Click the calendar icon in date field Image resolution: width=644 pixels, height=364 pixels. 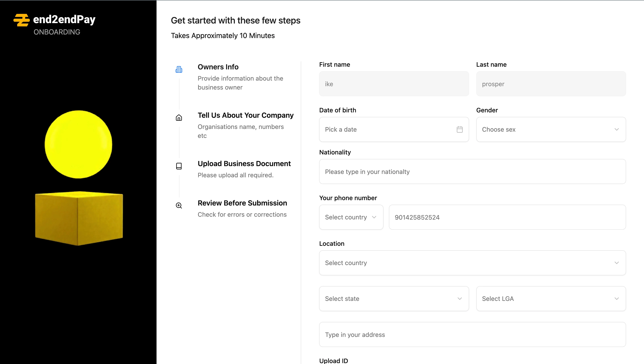coord(460,129)
